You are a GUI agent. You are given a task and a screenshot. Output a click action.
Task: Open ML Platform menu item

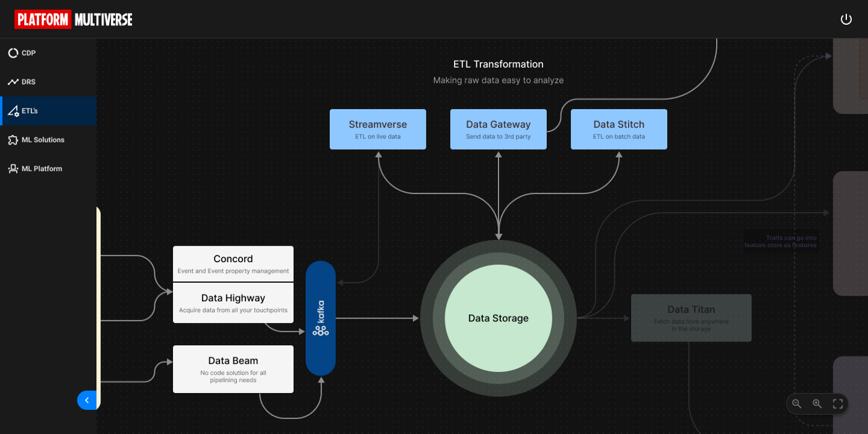click(48, 169)
